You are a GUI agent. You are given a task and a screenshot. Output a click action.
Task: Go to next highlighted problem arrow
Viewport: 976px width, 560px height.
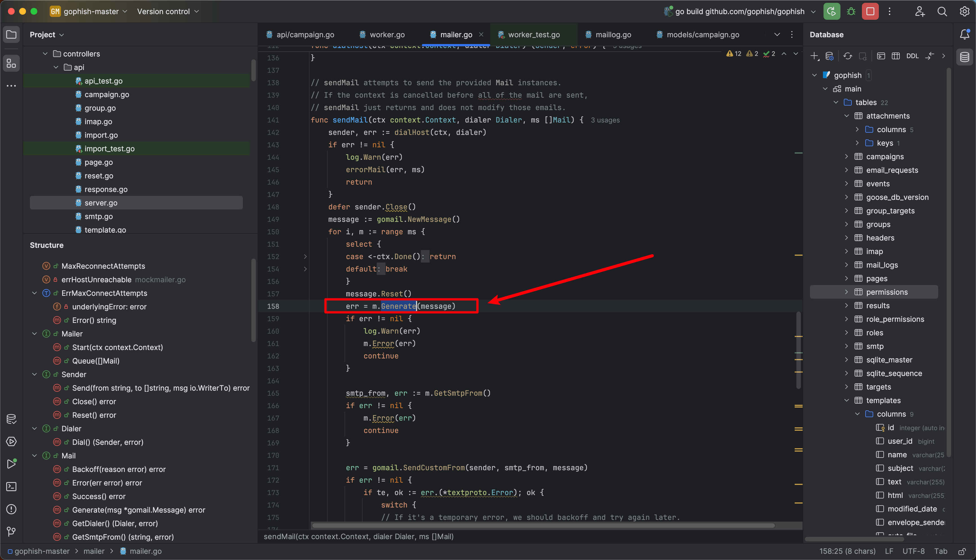(x=796, y=54)
